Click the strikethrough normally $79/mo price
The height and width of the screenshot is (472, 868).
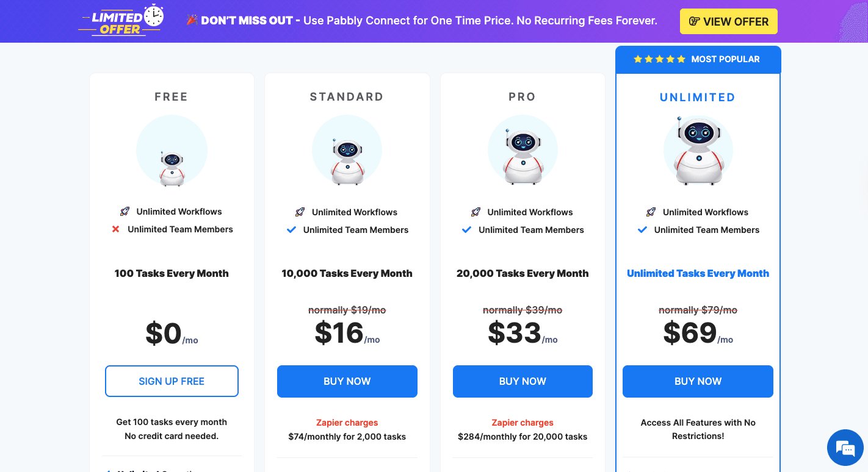coord(698,310)
